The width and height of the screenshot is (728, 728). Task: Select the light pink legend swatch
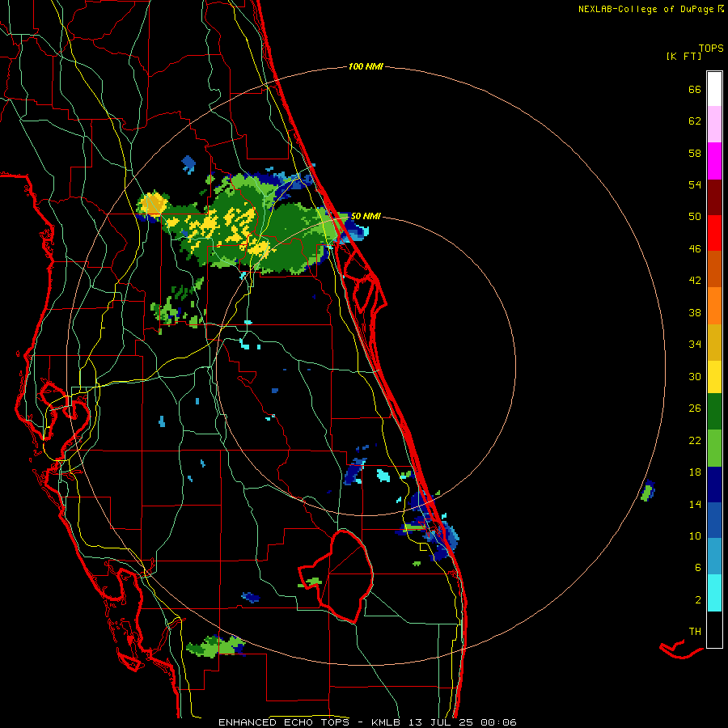714,125
